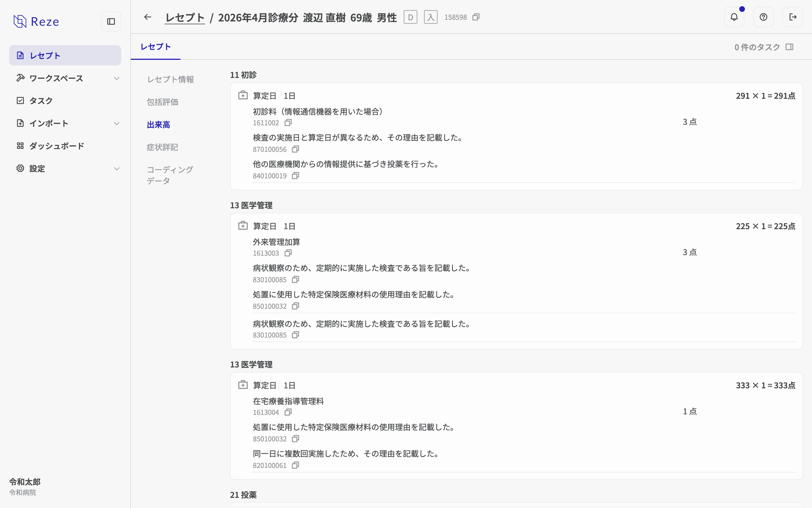Copy code 1611002
Screen dimensions: 812x508
tap(288, 123)
